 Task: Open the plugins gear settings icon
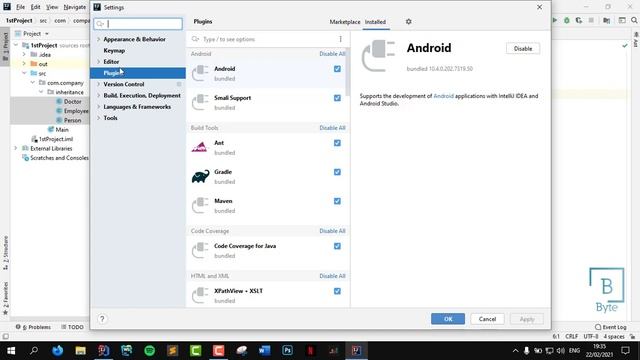(x=408, y=22)
